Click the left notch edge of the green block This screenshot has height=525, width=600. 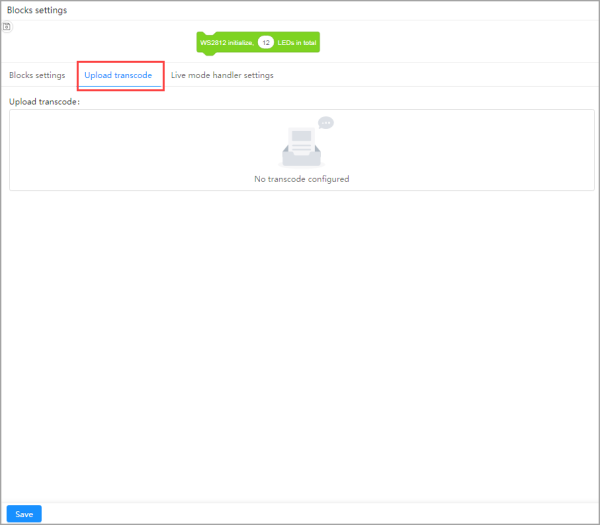click(200, 42)
